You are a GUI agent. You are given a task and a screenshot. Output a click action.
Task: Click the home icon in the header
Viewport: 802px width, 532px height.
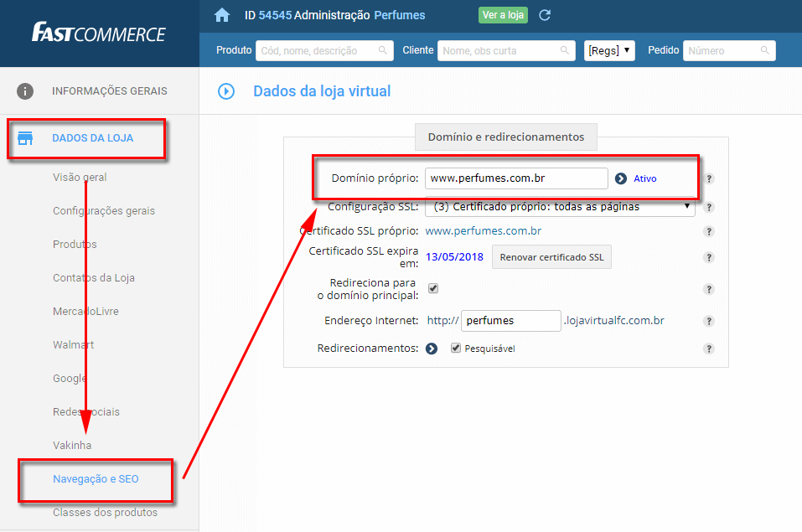click(x=222, y=15)
